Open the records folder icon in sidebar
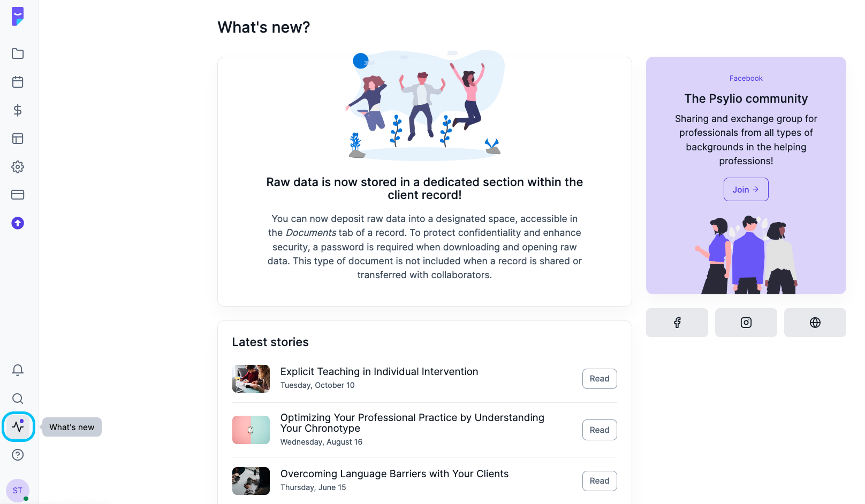This screenshot has height=504, width=865. pyautogui.click(x=18, y=54)
